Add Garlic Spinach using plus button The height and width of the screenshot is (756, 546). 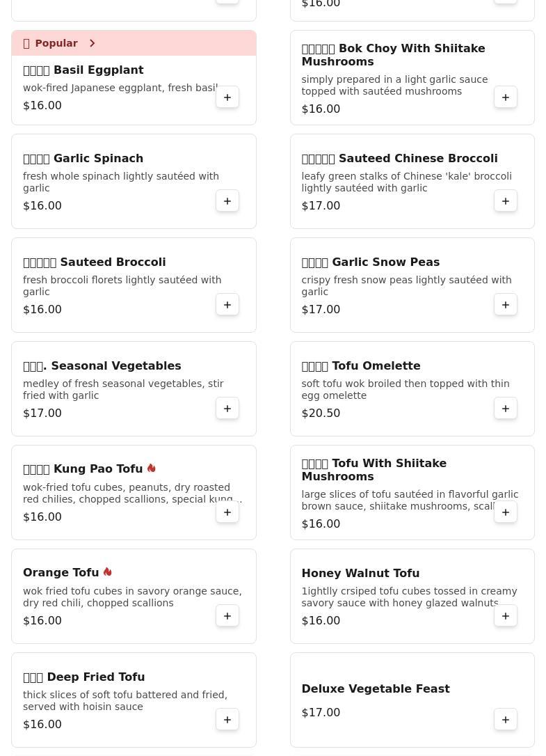pyautogui.click(x=227, y=201)
